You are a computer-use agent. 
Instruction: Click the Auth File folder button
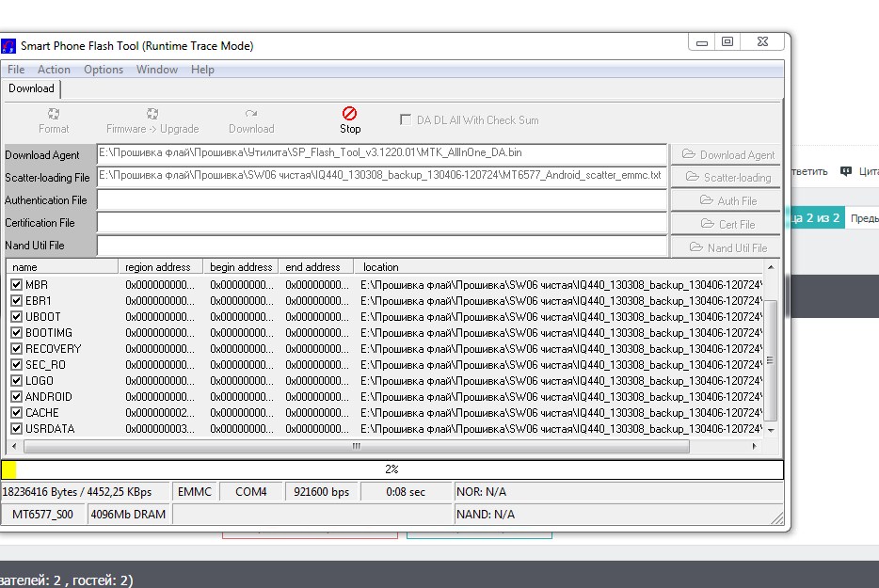click(x=727, y=200)
